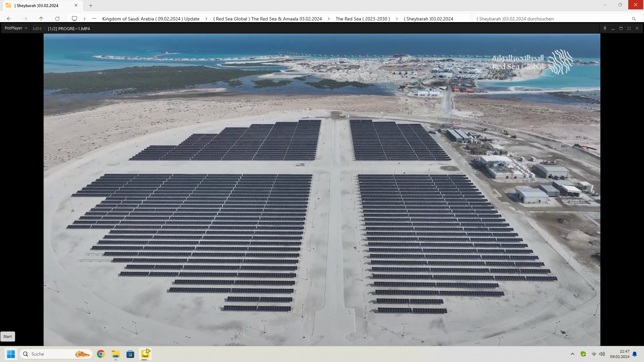Screen dimensions: 644x362
Task: Open File Explorer from taskbar
Action: point(116,354)
